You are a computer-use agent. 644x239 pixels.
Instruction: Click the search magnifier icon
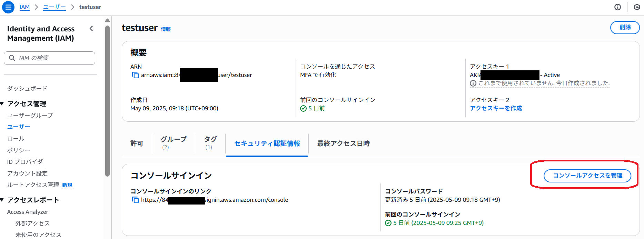coord(12,58)
